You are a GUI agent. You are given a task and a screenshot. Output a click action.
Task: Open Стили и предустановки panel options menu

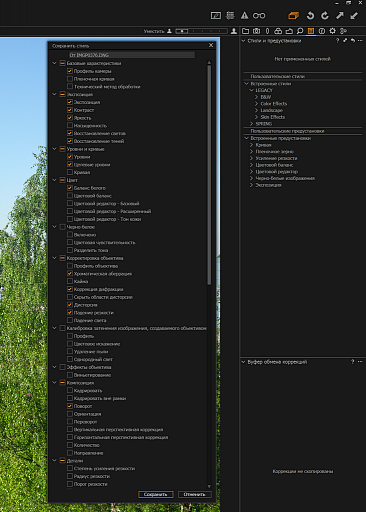pyautogui.click(x=360, y=40)
